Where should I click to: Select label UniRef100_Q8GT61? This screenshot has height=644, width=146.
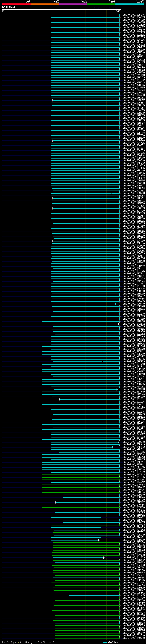pyautogui.click(x=134, y=339)
